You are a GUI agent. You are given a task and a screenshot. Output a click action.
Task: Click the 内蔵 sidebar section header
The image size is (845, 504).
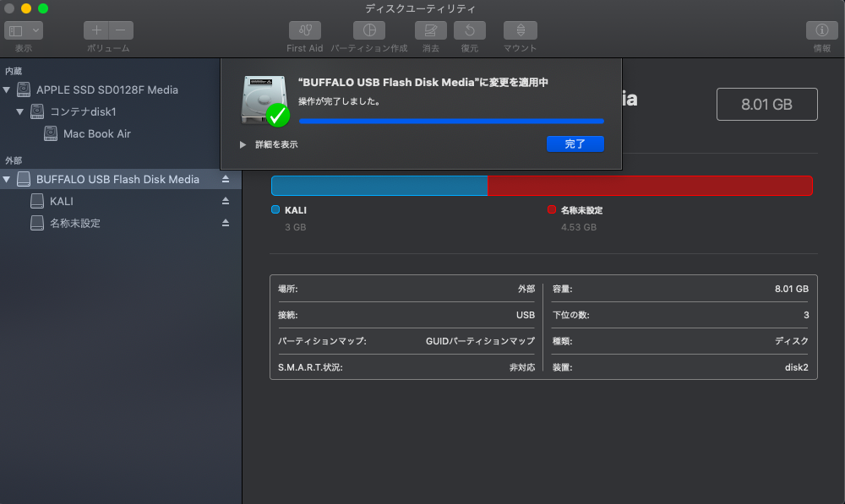click(x=14, y=71)
